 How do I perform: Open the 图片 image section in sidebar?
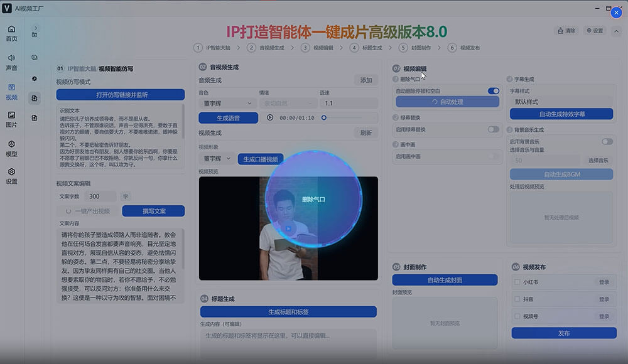pos(11,119)
